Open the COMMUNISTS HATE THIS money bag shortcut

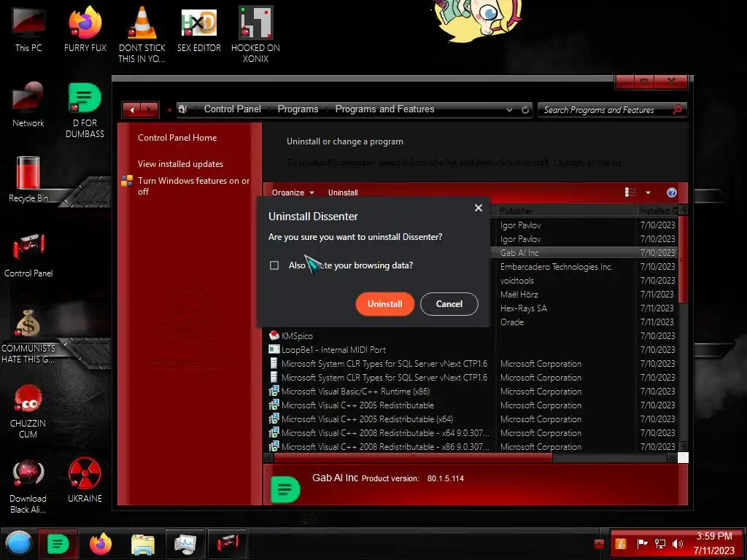tap(28, 335)
